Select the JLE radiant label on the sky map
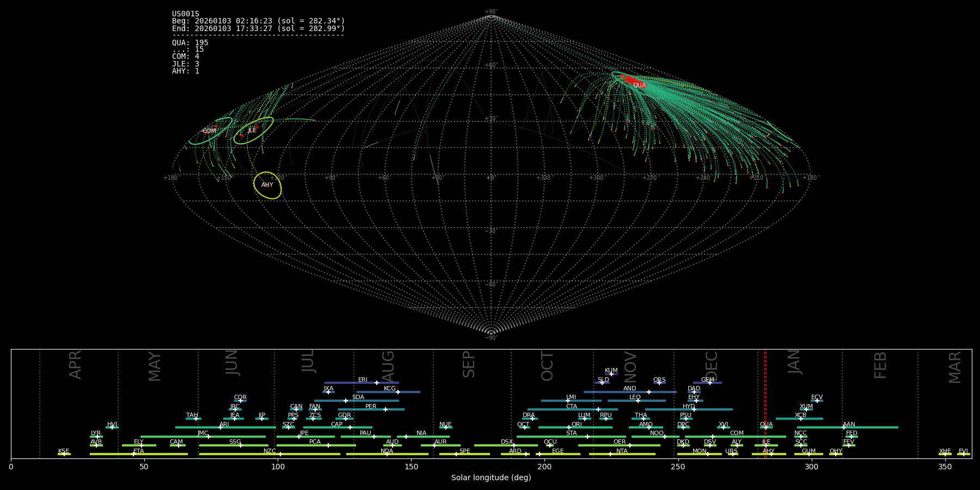Image resolution: width=980 pixels, height=490 pixels. click(252, 131)
